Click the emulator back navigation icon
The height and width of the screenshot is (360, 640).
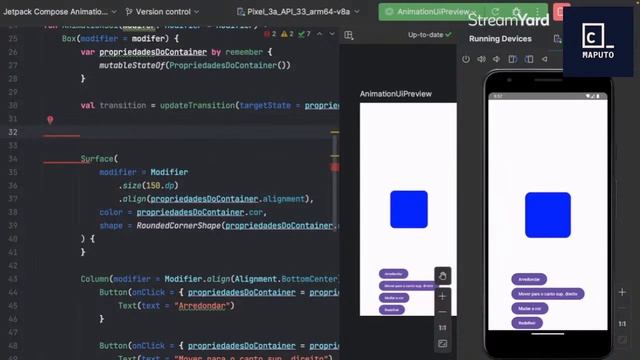point(544,59)
